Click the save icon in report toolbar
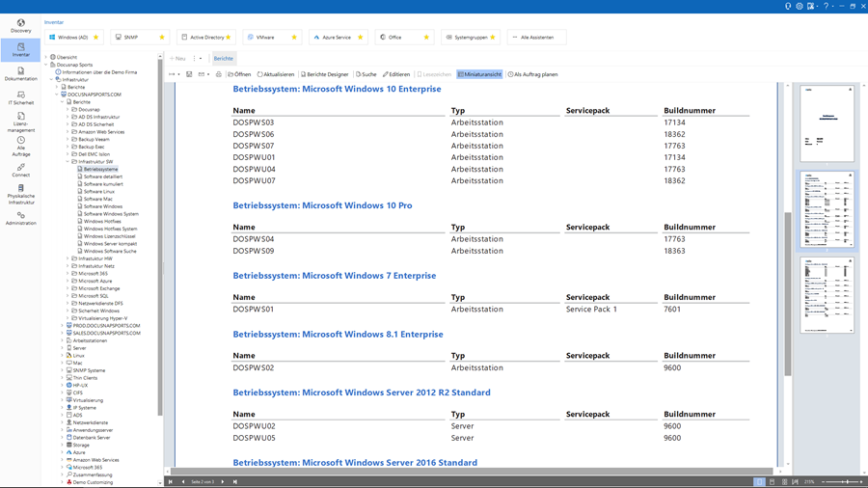Image resolution: width=868 pixels, height=488 pixels. click(x=189, y=74)
